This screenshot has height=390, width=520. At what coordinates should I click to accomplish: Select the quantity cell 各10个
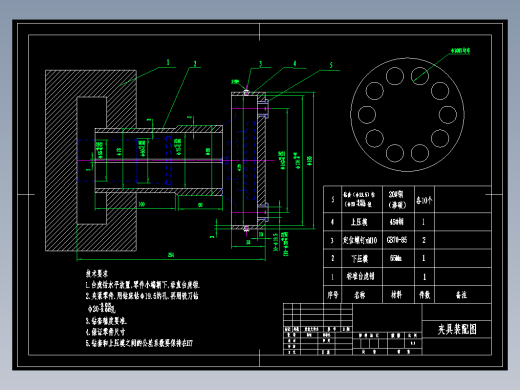click(424, 200)
